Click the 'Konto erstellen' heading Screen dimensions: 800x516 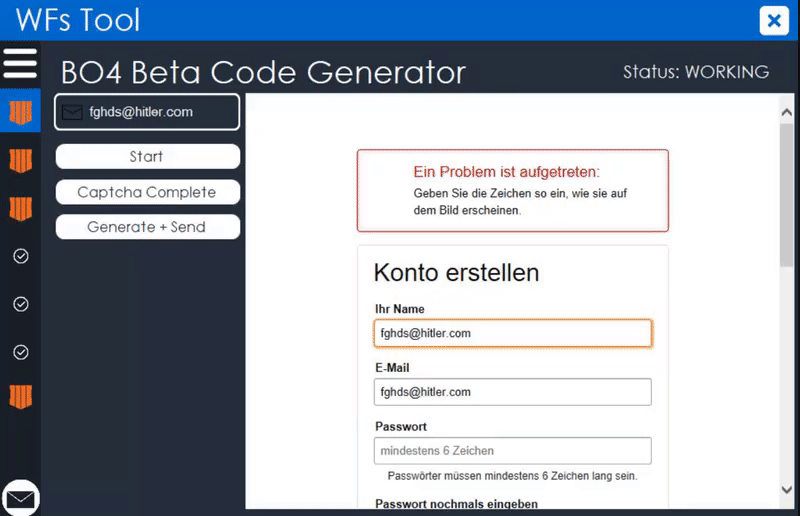(x=456, y=273)
